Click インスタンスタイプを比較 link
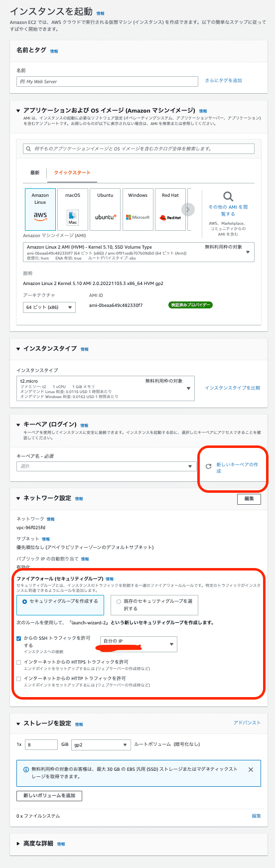Image resolution: width=275 pixels, height=868 pixels. click(233, 388)
